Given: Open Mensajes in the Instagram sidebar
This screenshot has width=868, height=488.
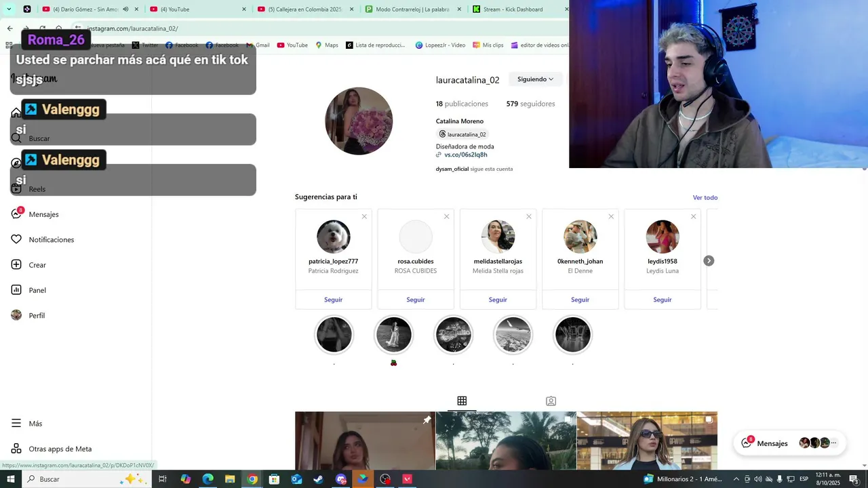Looking at the screenshot, I should (35, 214).
